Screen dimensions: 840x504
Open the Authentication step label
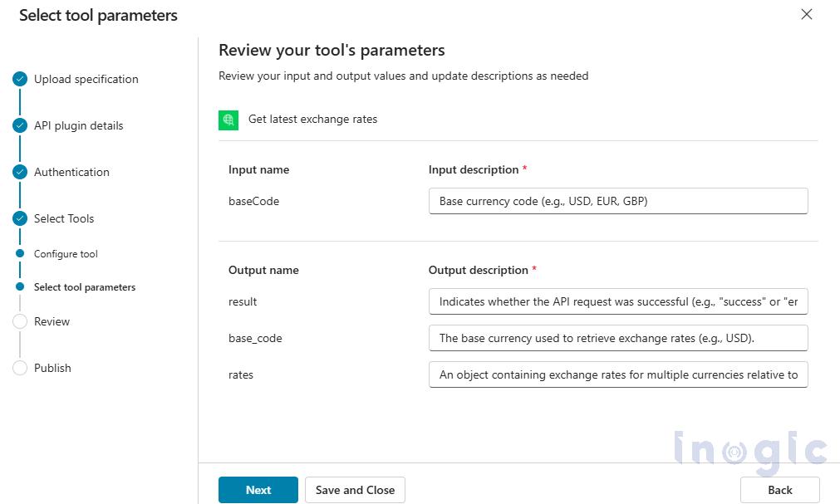coord(71,172)
